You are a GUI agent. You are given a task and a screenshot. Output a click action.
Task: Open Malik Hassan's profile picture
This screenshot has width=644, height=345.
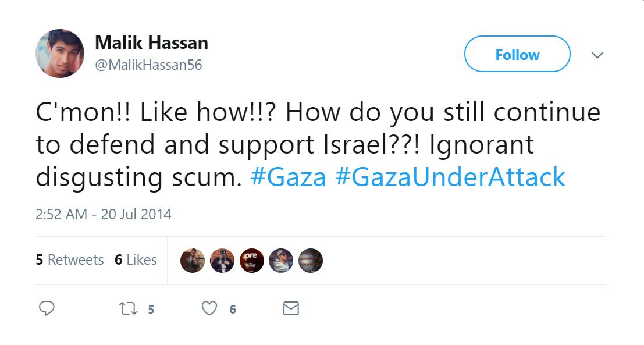[x=60, y=54]
